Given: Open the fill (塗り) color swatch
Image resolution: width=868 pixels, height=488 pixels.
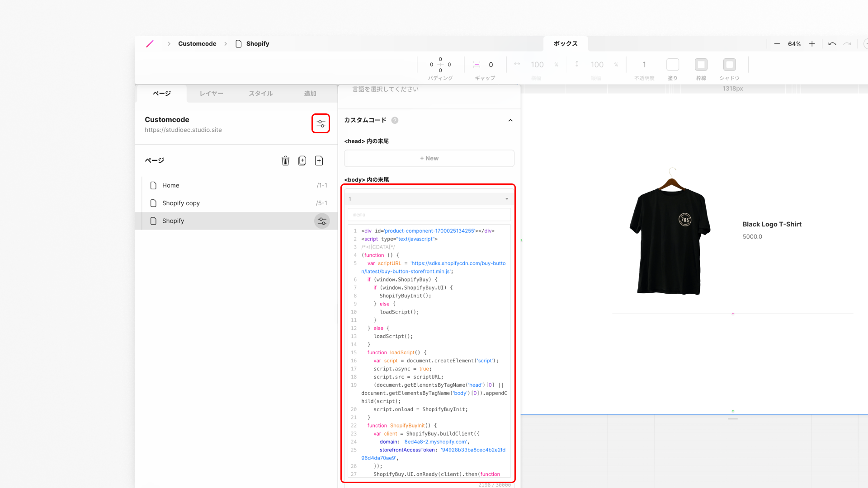Looking at the screenshot, I should pos(673,65).
